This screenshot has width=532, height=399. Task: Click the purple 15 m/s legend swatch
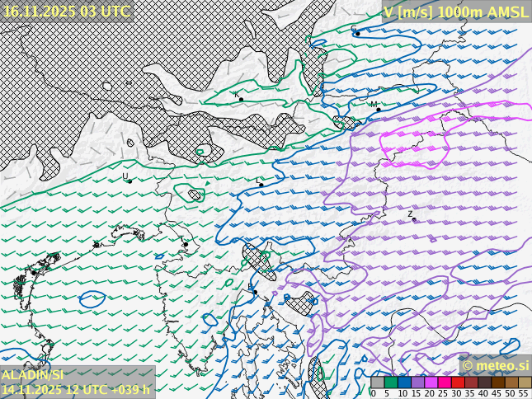pos(417,383)
